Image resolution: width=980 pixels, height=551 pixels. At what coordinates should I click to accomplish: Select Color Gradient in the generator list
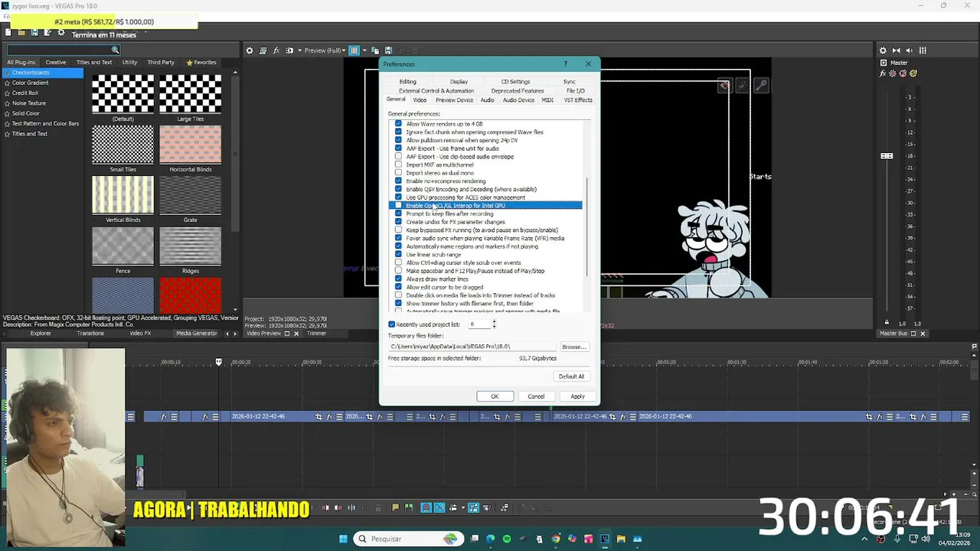pyautogui.click(x=31, y=83)
